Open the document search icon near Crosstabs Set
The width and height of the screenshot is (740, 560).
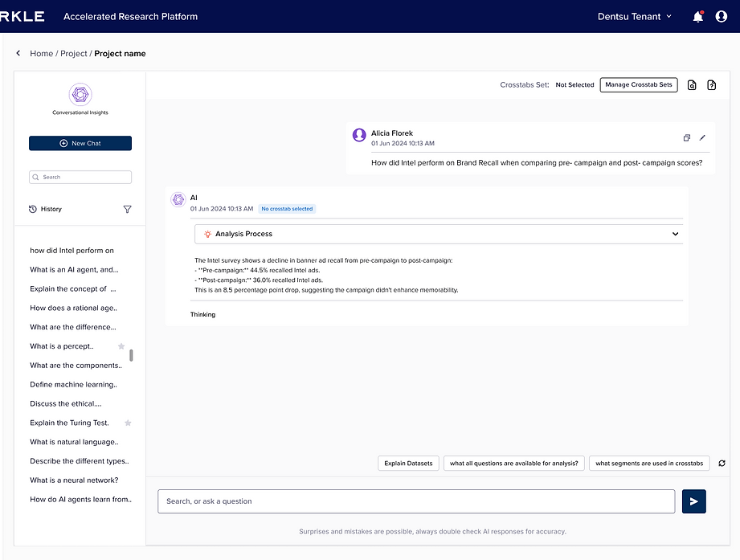(692, 84)
